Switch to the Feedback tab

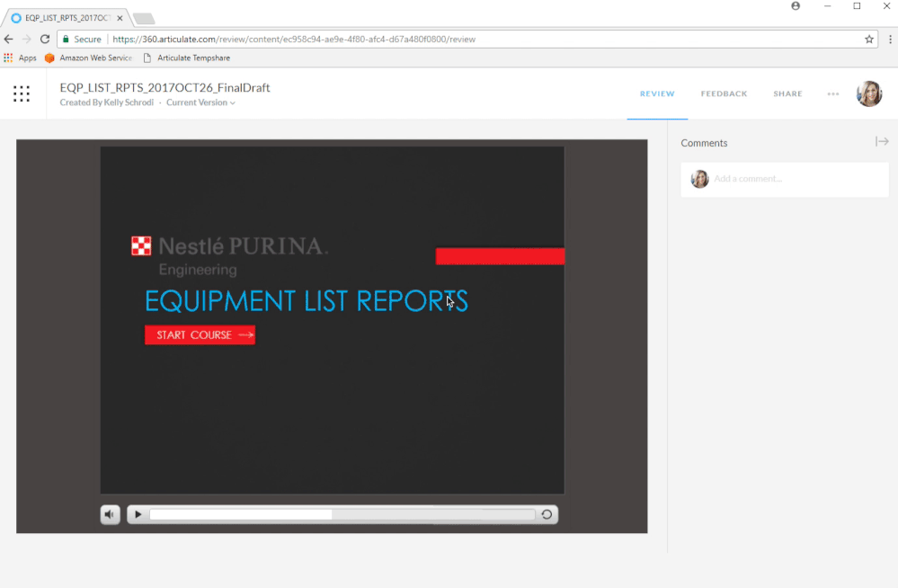coord(724,94)
